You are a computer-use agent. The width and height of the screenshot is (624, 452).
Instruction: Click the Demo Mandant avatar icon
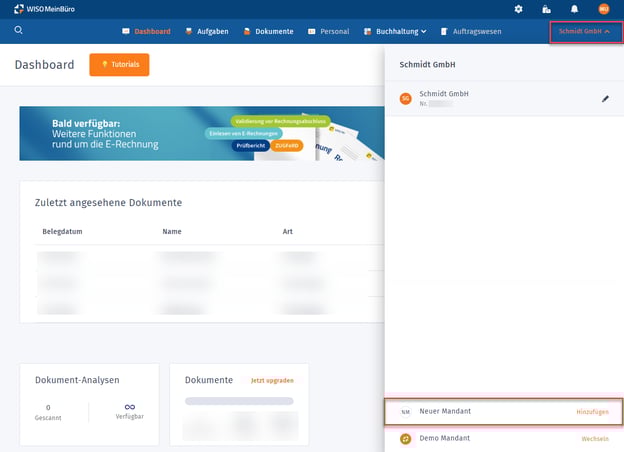405,438
